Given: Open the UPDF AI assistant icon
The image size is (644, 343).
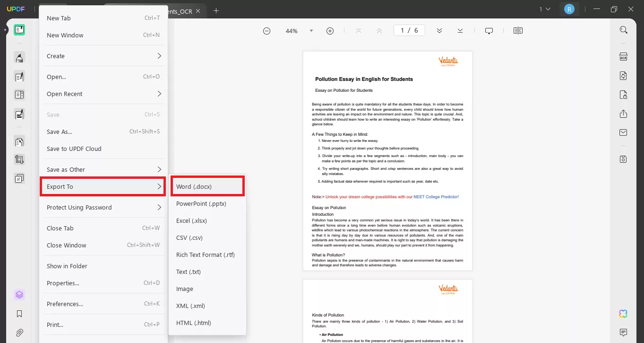Looking at the screenshot, I should (623, 314).
